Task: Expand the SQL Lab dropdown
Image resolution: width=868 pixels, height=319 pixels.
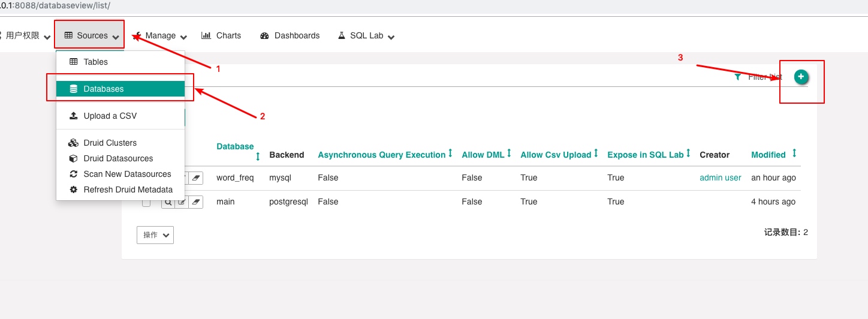Action: [x=366, y=35]
